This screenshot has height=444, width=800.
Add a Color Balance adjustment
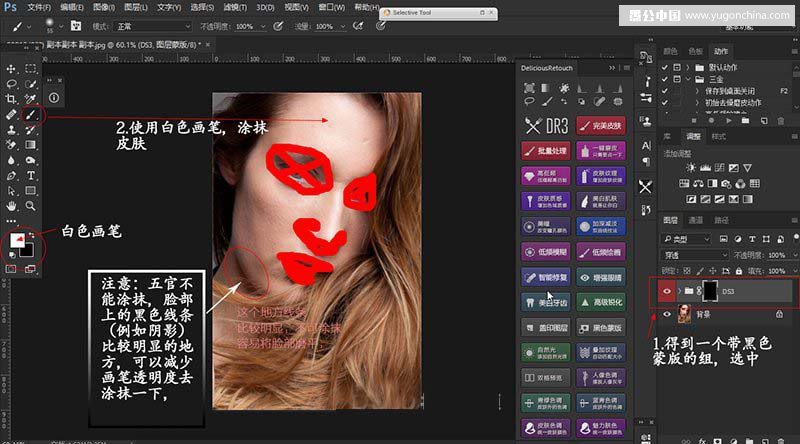pyautogui.click(x=698, y=183)
